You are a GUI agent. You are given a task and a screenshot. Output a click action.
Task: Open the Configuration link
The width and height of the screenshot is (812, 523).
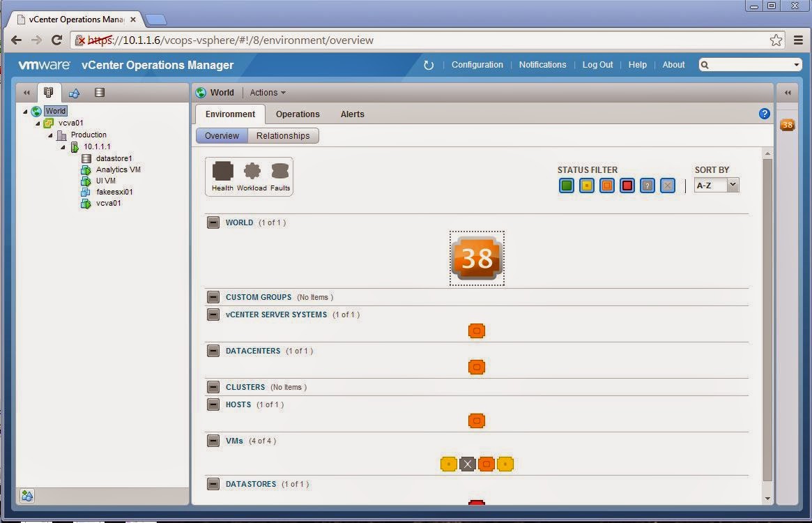(477, 65)
